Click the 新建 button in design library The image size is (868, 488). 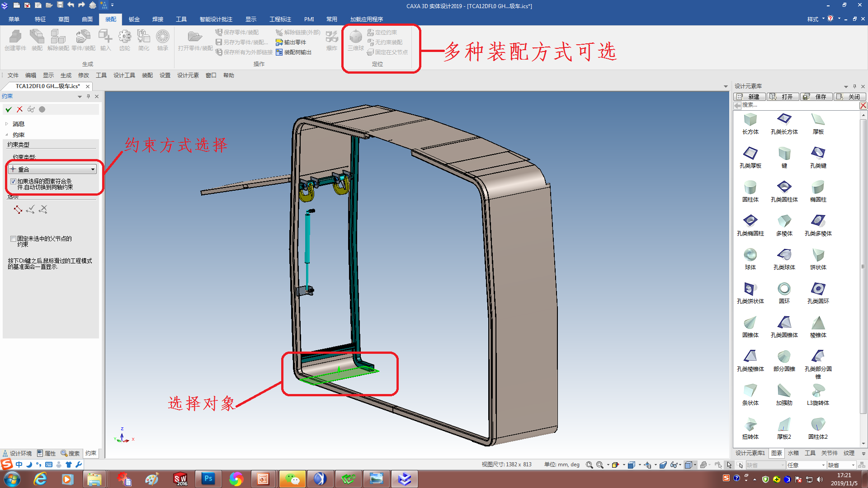point(749,97)
